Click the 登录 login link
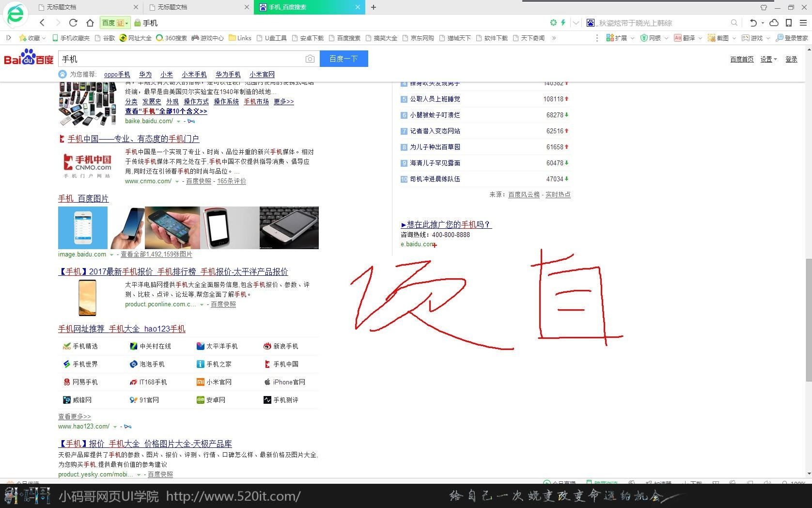The height and width of the screenshot is (508, 812). [x=791, y=59]
